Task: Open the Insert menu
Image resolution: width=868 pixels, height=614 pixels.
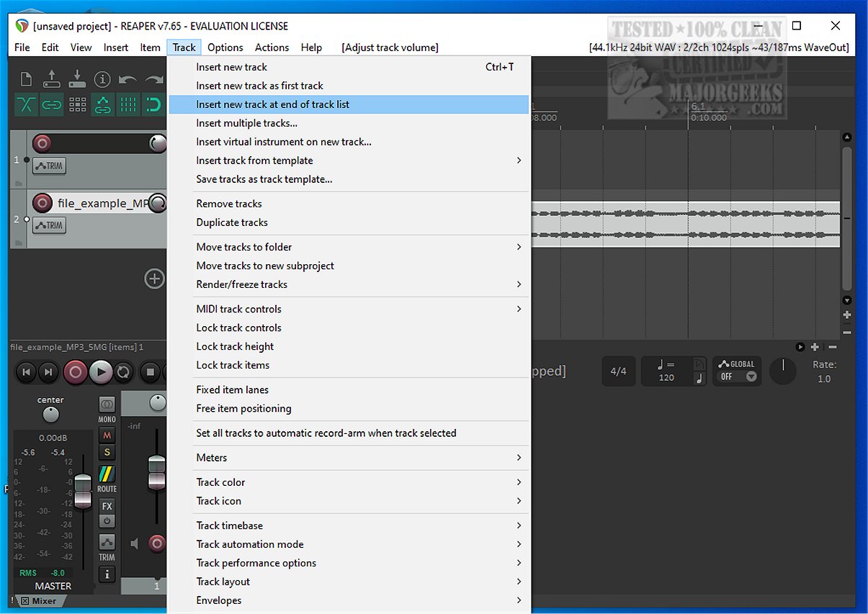Action: (115, 48)
